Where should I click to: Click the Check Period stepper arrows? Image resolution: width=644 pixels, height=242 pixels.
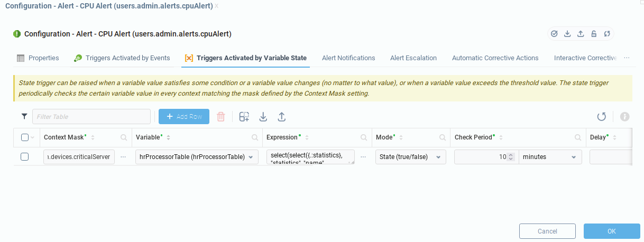510,157
